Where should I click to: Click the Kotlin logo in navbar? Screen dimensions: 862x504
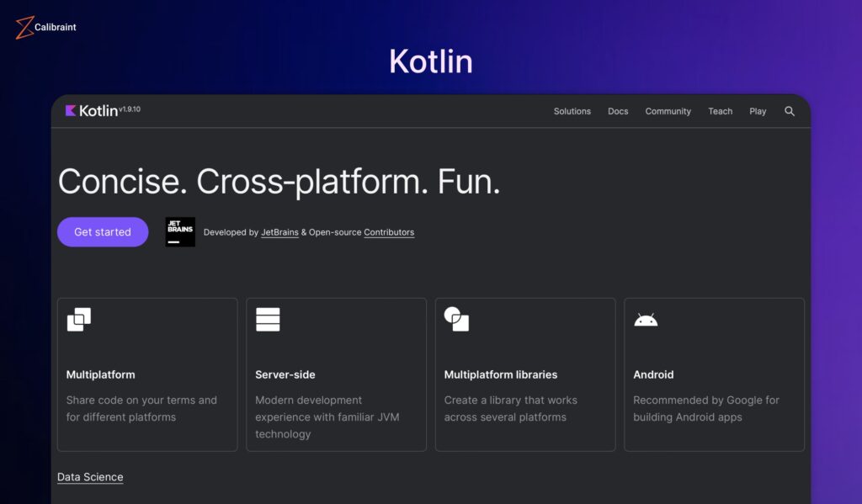pyautogui.click(x=91, y=110)
